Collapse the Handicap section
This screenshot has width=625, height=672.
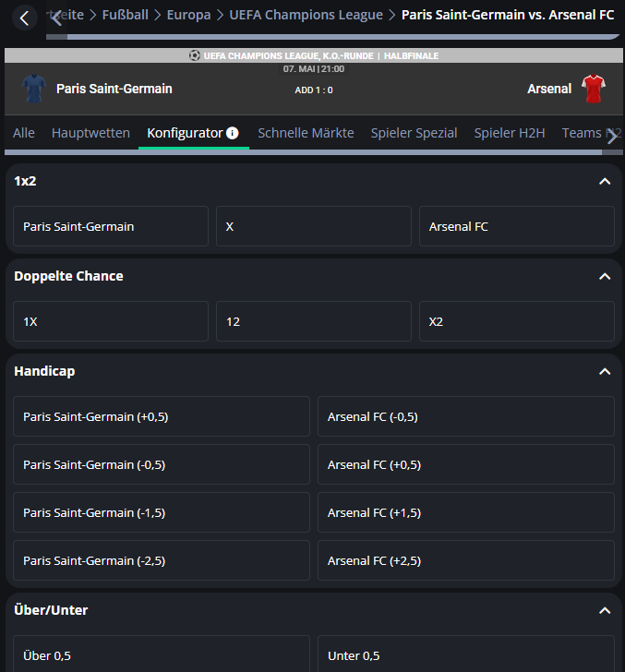click(x=605, y=372)
